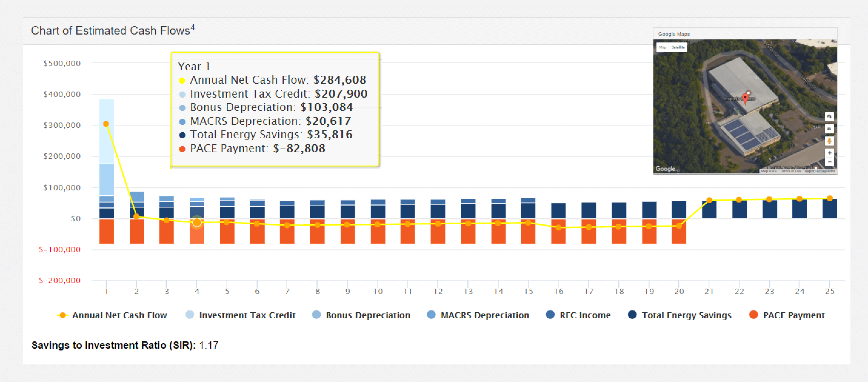Image resolution: width=868 pixels, height=382 pixels.
Task: Open the Terms of Use map link
Action: point(790,171)
